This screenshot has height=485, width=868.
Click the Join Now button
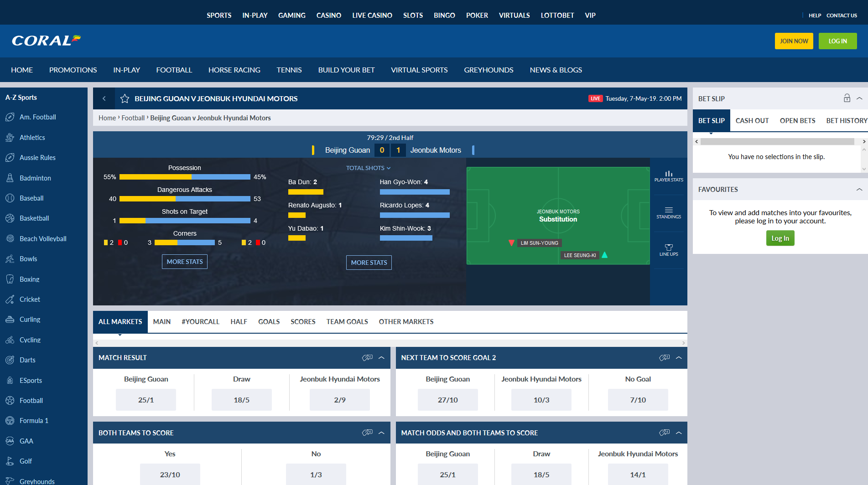[794, 41]
